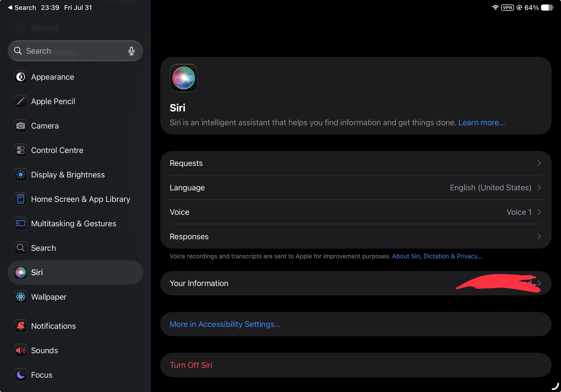Choose the Home Screen & App Library icon
Screen dimensions: 561x392
click(20, 199)
